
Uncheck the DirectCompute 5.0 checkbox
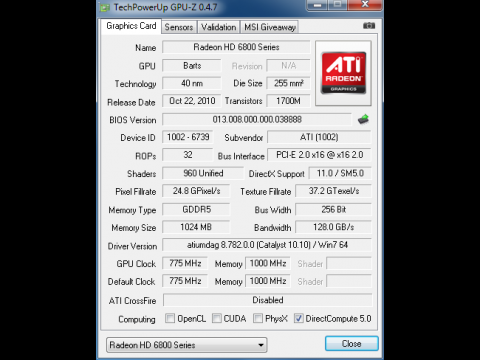tap(299, 318)
